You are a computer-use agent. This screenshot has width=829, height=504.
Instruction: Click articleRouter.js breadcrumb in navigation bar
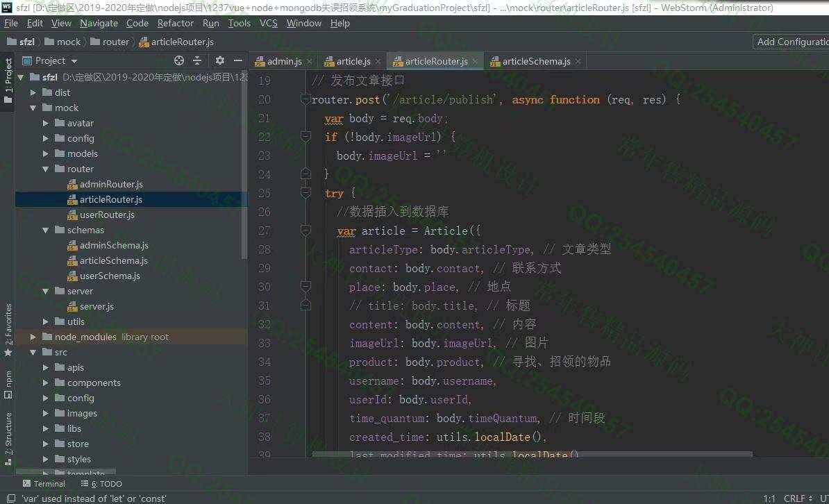coord(176,42)
